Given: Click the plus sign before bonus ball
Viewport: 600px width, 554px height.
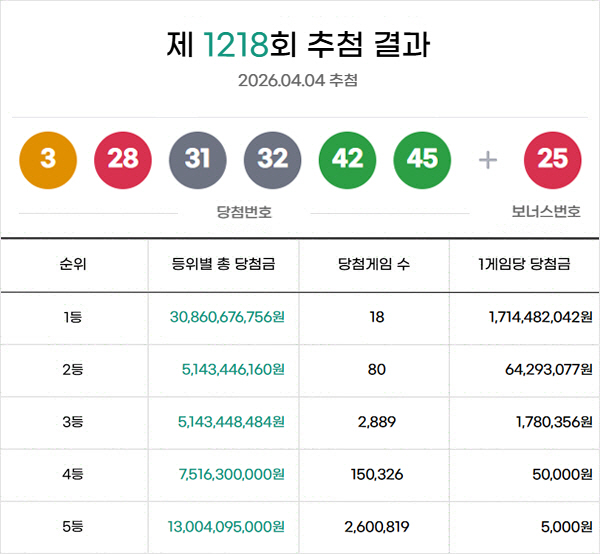Looking at the screenshot, I should [488, 160].
